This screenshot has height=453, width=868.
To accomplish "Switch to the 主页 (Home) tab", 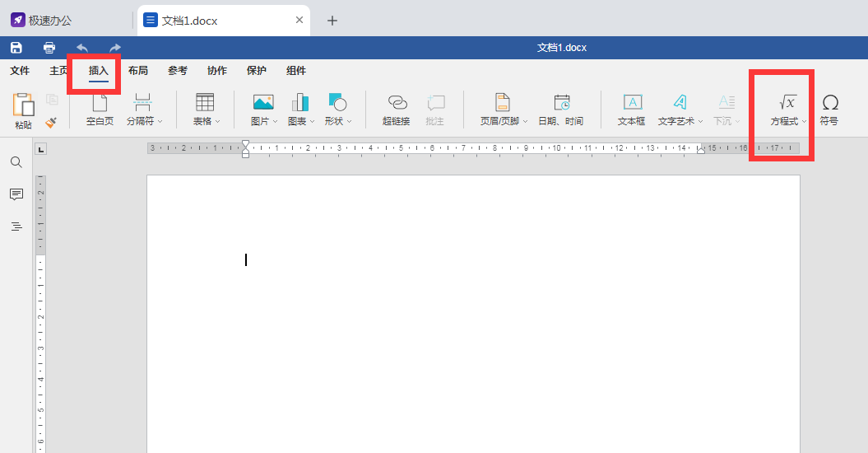I will pyautogui.click(x=58, y=70).
